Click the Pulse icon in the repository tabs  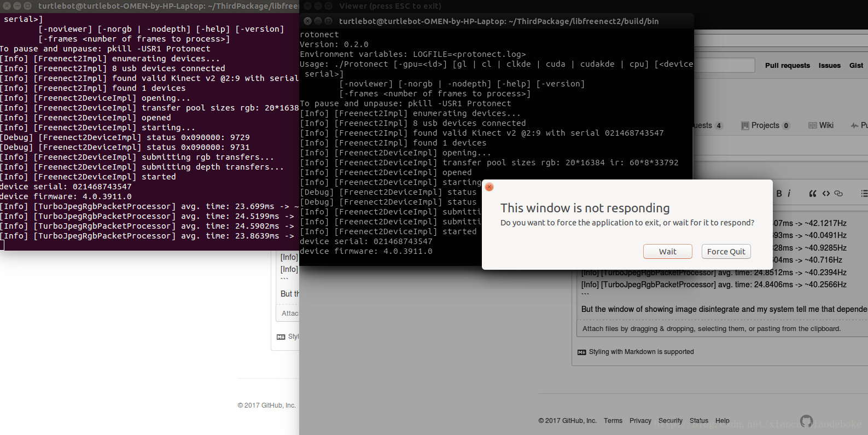(x=854, y=125)
